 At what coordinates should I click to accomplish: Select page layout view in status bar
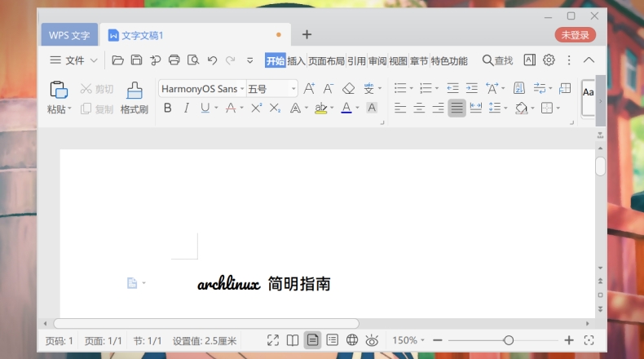point(312,340)
